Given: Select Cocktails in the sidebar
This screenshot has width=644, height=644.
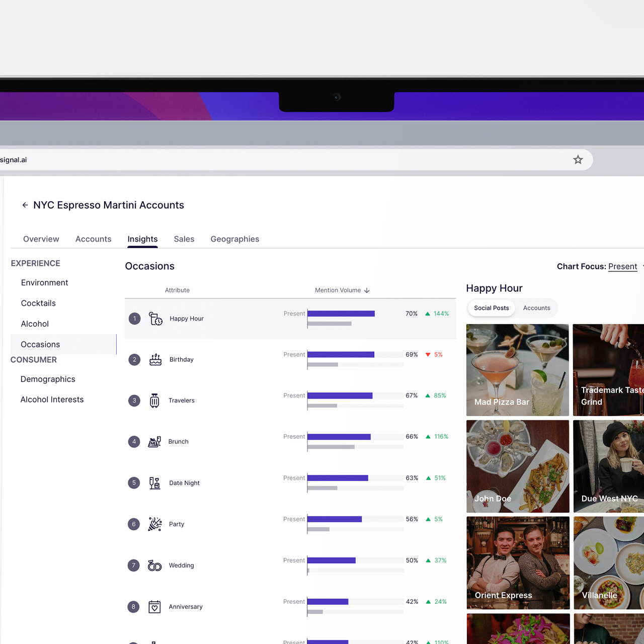Looking at the screenshot, I should click(x=38, y=303).
